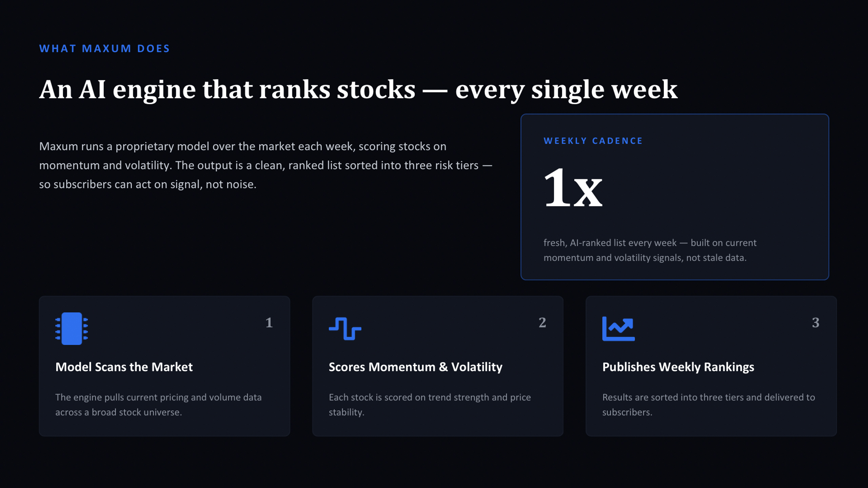Click the 'WEEKLY CADENCE' label
The image size is (868, 488).
coord(593,141)
